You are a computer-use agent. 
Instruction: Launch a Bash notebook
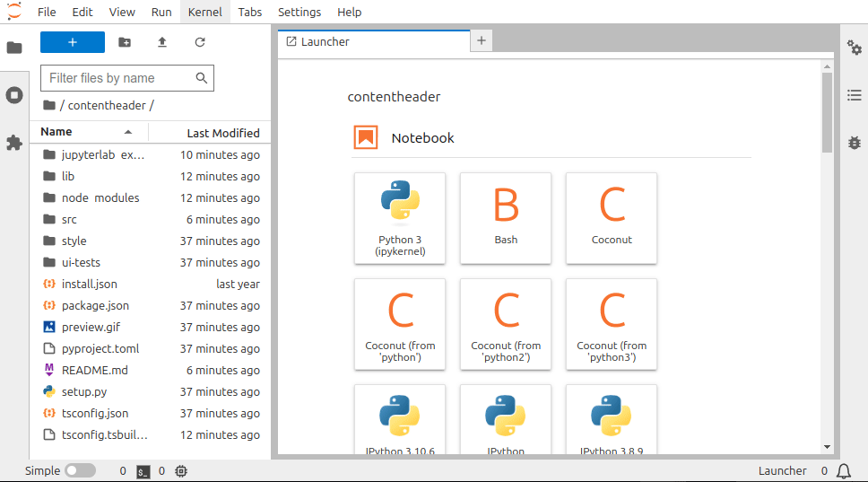coord(506,218)
